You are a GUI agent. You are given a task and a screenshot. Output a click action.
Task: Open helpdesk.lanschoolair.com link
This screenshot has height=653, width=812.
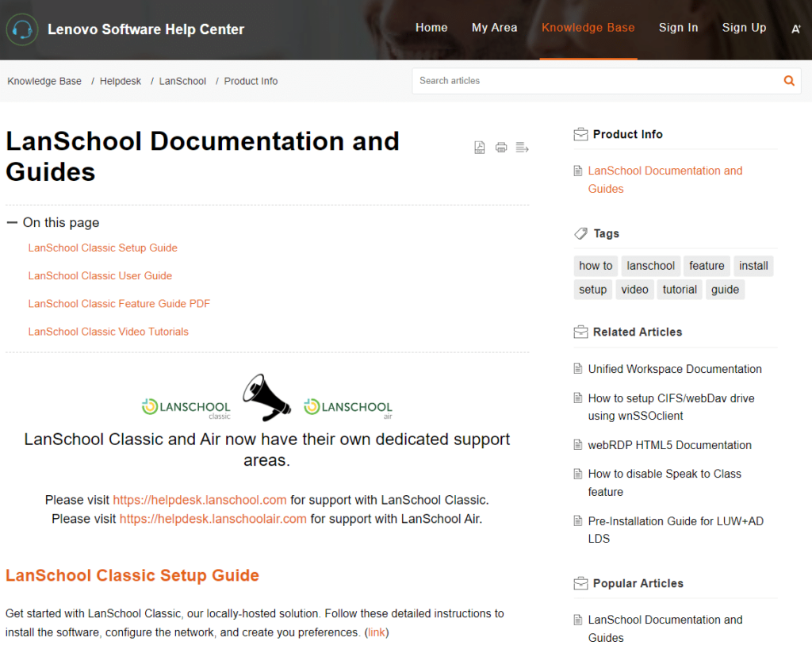213,519
